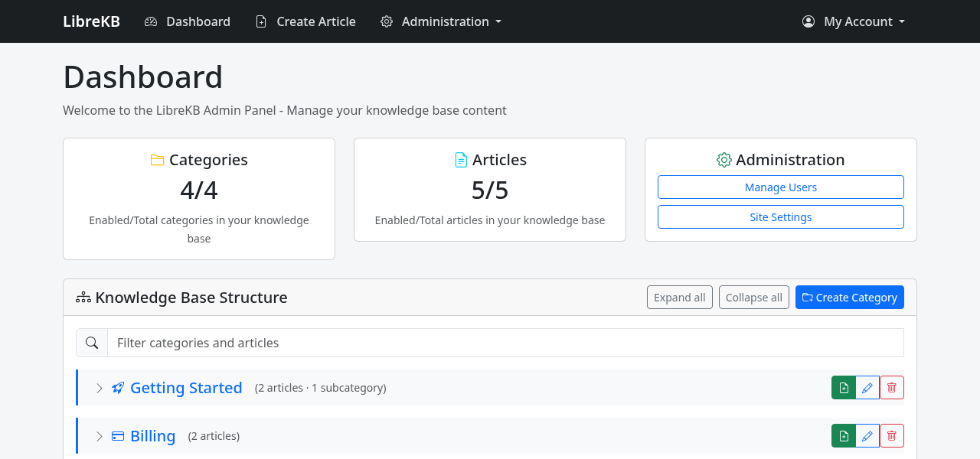Click the Create Category button

[850, 298]
